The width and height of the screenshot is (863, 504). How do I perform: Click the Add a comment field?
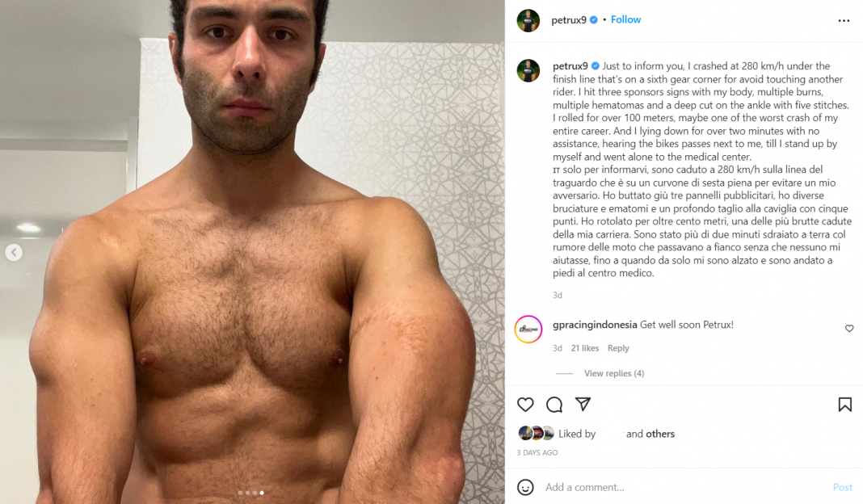683,487
